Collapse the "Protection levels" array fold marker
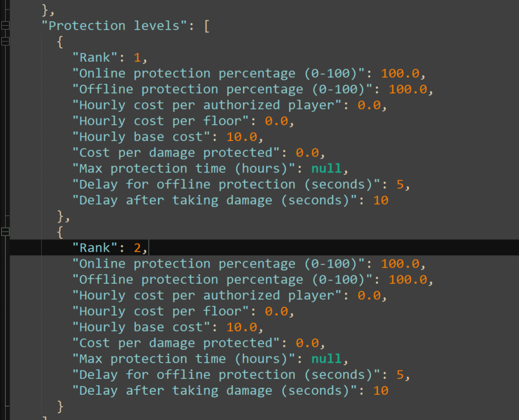The height and width of the screenshot is (420, 519). pos(5,26)
